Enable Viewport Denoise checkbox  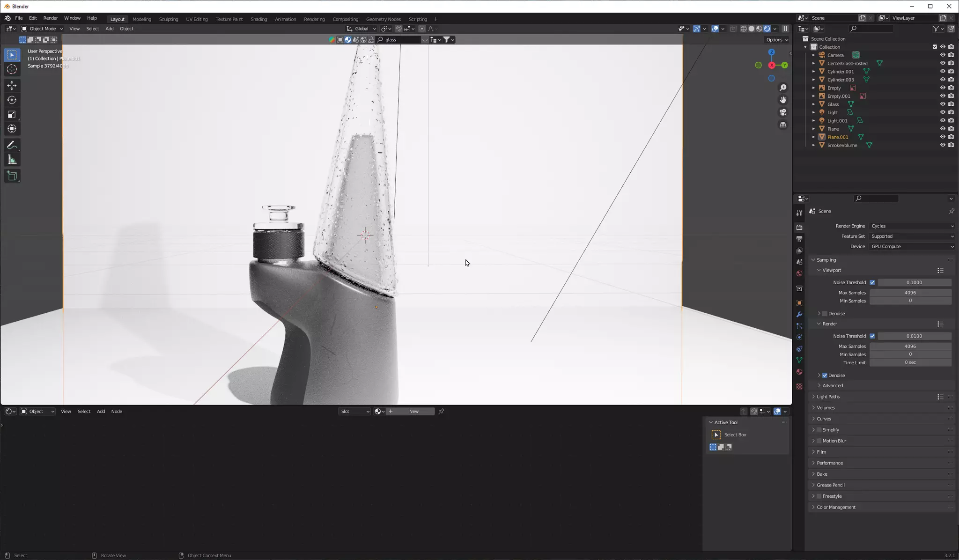pos(825,314)
